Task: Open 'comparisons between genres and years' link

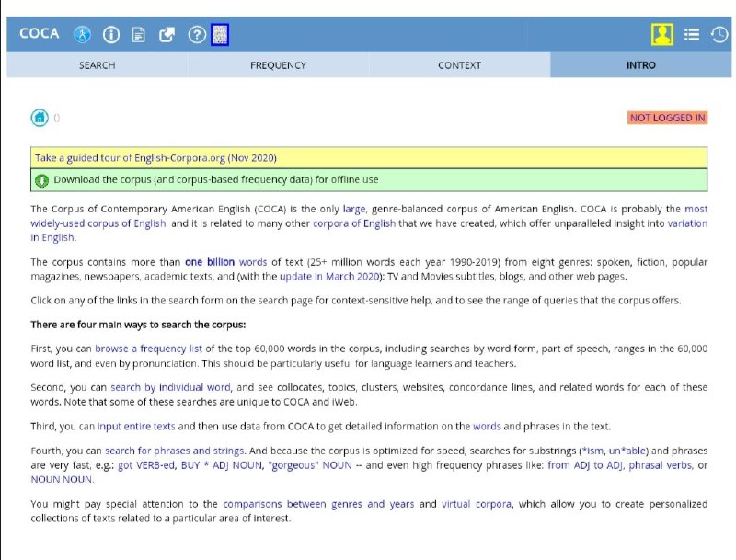Action: (318, 504)
